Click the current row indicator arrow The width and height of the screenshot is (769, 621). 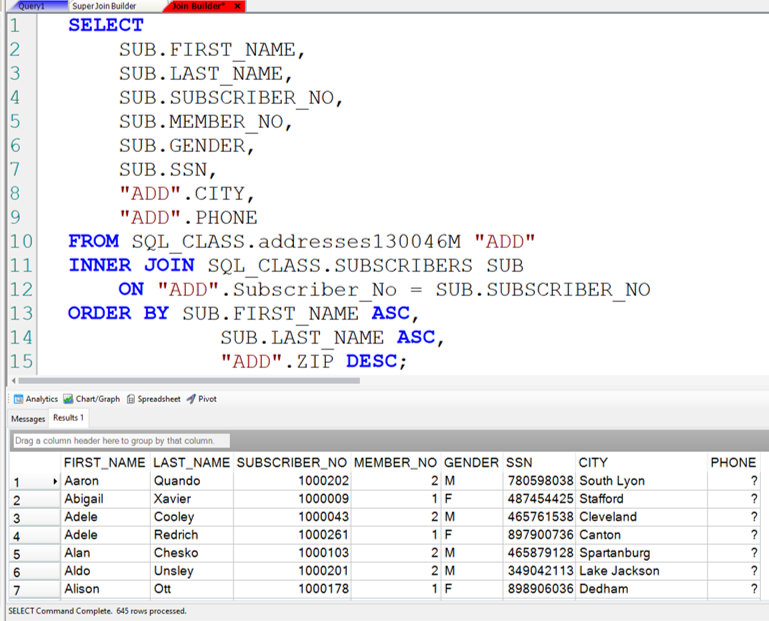click(x=56, y=481)
